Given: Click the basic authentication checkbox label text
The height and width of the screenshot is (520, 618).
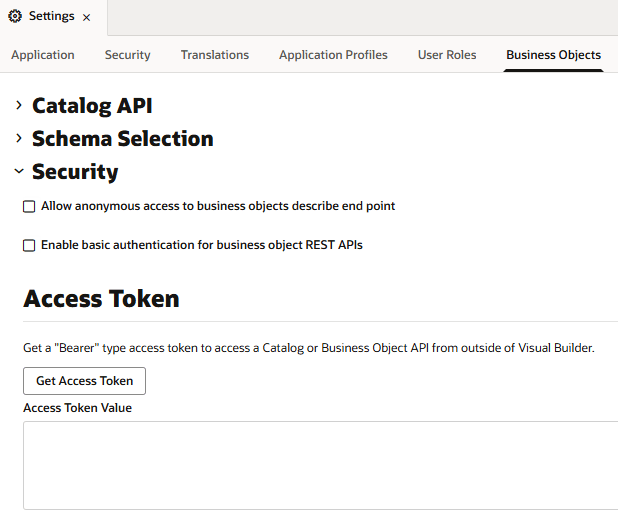Looking at the screenshot, I should 201,245.
